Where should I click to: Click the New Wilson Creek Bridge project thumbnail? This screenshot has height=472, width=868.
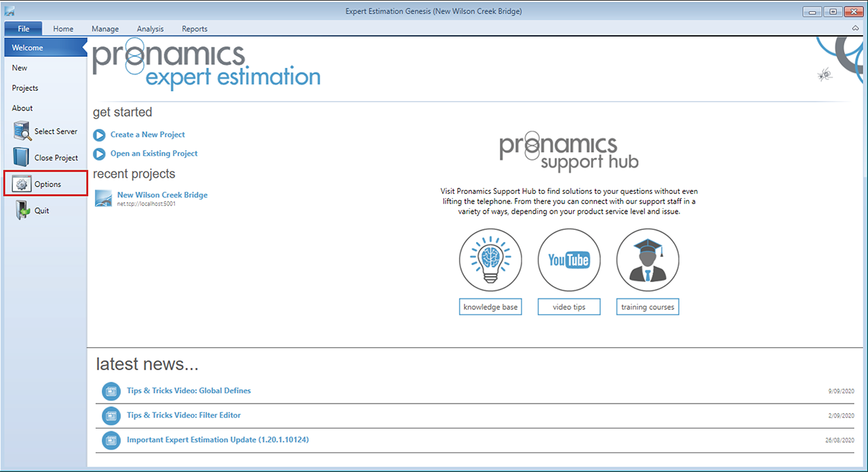pos(104,198)
